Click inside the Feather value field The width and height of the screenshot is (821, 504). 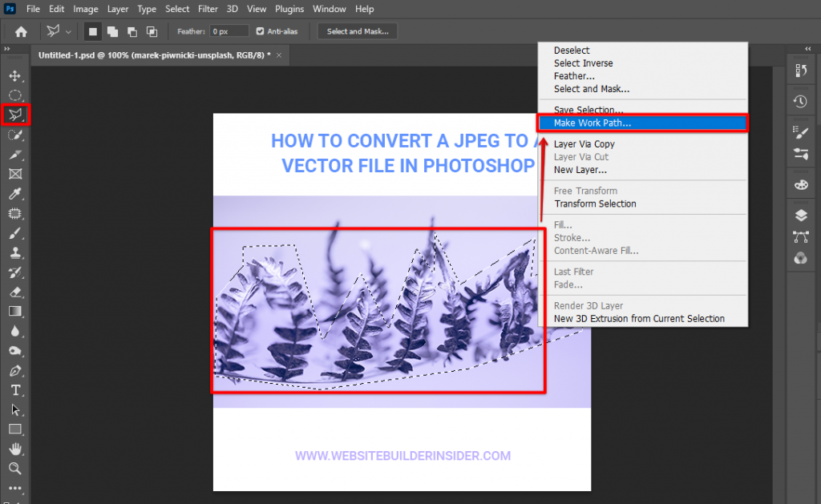coord(229,31)
